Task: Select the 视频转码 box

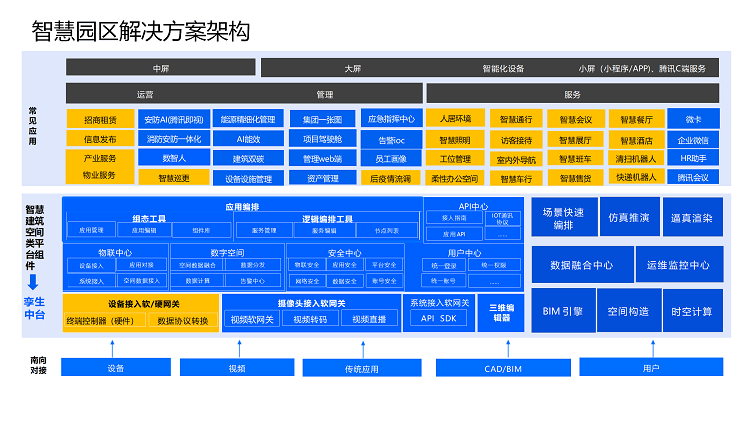Action: [x=310, y=319]
